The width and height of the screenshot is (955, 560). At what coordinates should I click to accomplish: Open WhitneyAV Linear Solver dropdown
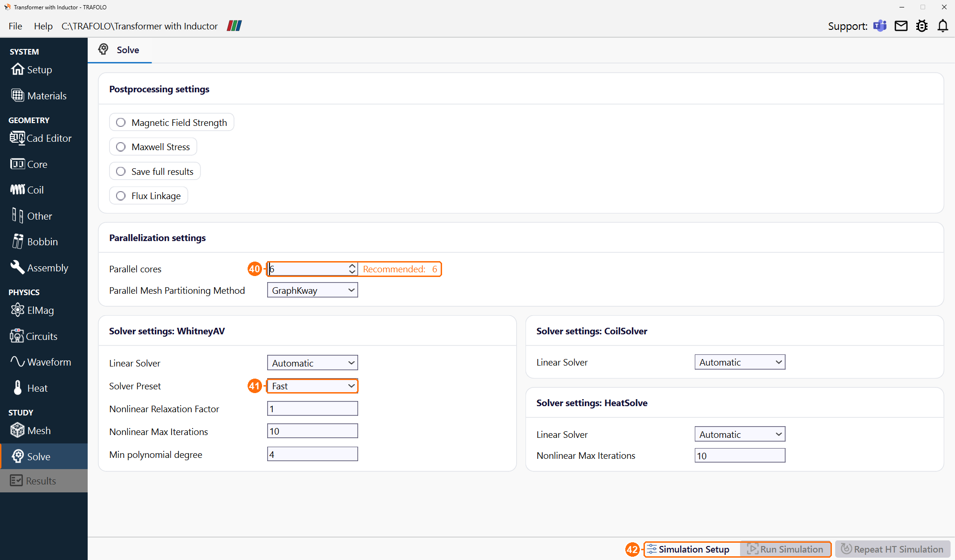click(x=312, y=363)
